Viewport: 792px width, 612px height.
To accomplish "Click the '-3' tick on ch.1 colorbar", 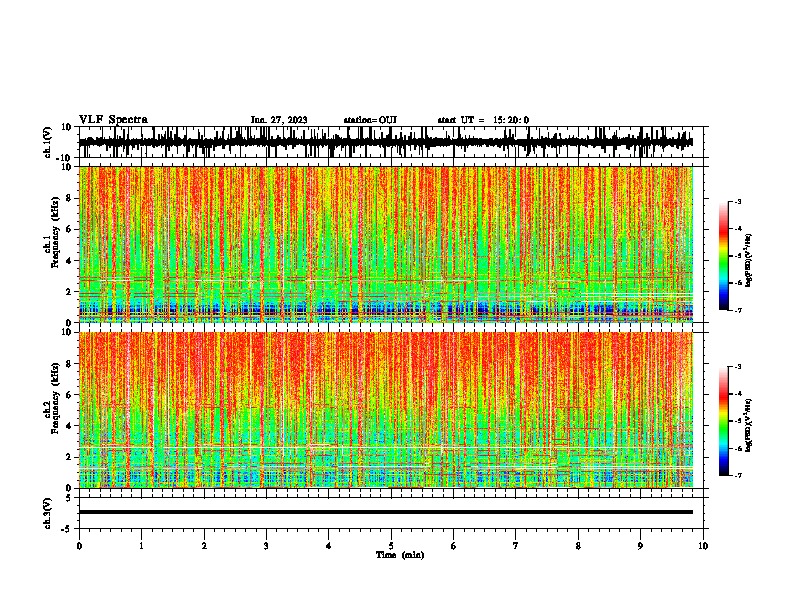I will click(x=737, y=201).
